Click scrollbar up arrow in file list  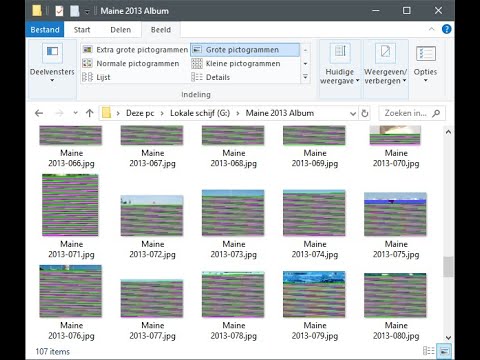pyautogui.click(x=448, y=132)
